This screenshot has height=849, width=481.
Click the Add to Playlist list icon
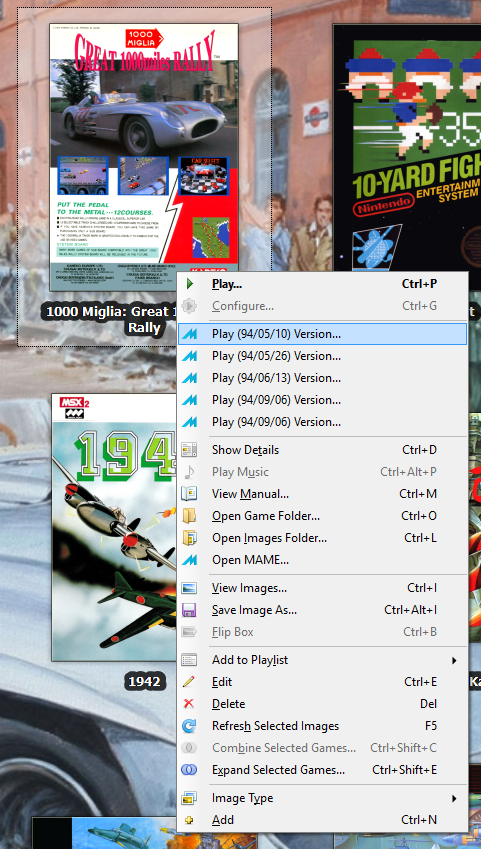point(189,660)
